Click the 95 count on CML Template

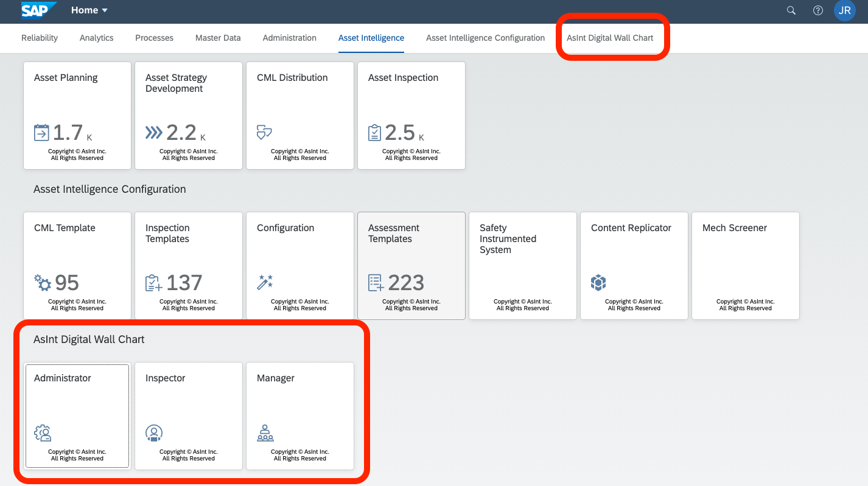(x=67, y=283)
